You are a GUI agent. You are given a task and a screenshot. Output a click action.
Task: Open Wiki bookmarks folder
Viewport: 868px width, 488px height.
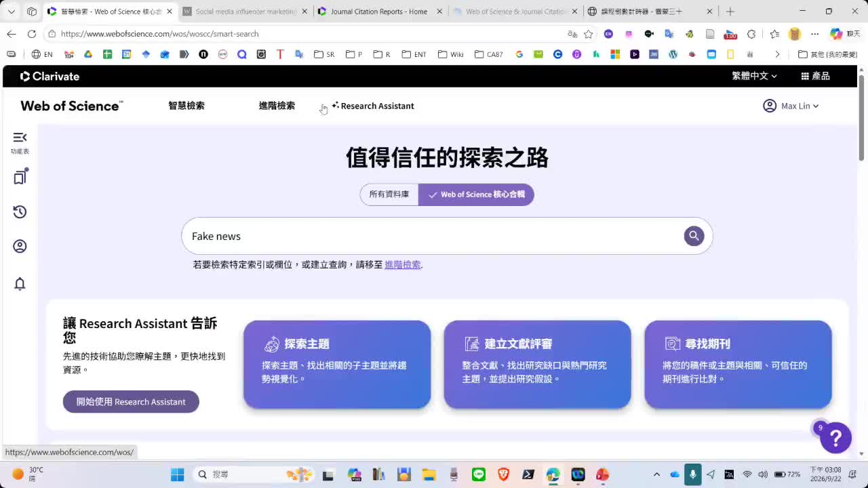451,54
